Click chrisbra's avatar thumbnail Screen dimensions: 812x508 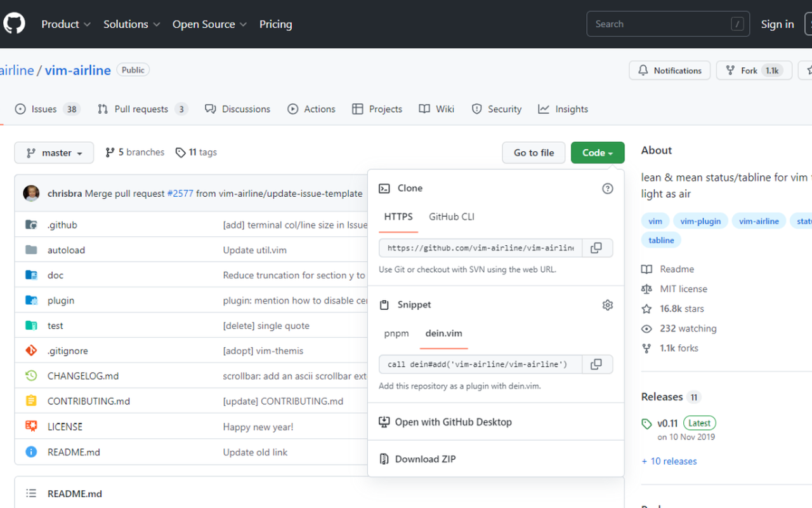tap(32, 194)
